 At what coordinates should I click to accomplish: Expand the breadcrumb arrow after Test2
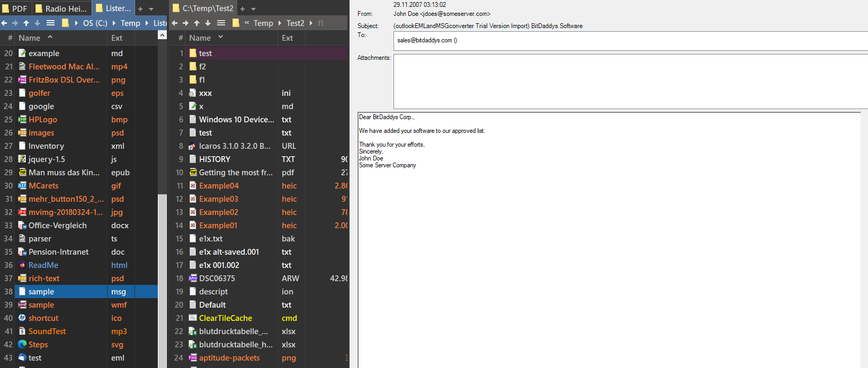[311, 23]
